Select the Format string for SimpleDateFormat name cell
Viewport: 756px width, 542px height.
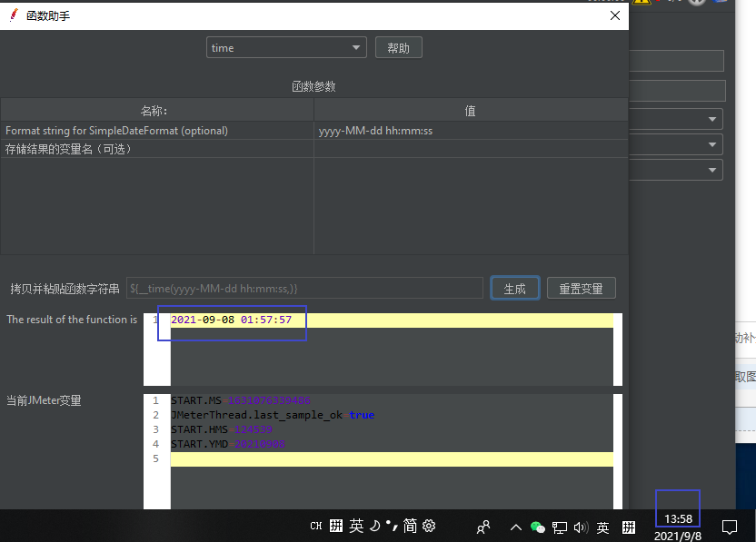pyautogui.click(x=157, y=131)
